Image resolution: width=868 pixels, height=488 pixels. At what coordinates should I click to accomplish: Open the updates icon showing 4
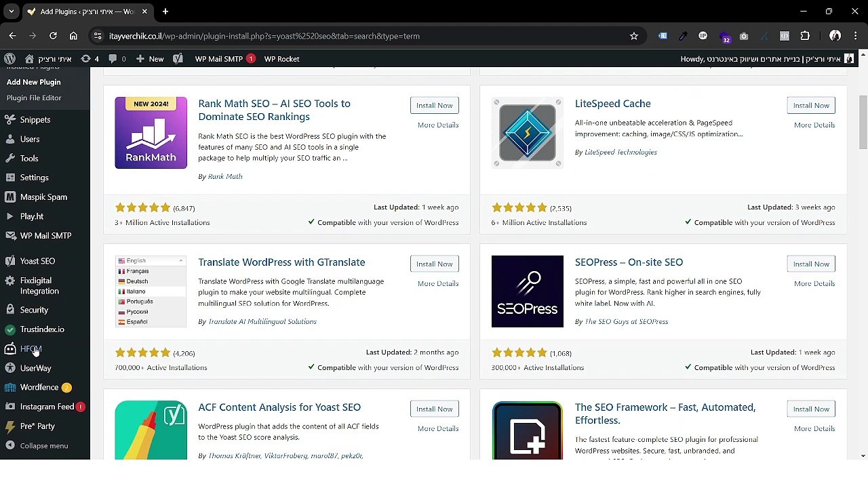click(x=90, y=59)
